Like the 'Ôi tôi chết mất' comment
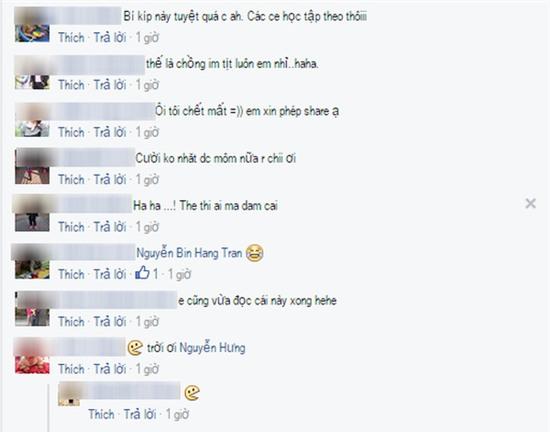Viewport: 550px width, 432px height. 71,132
